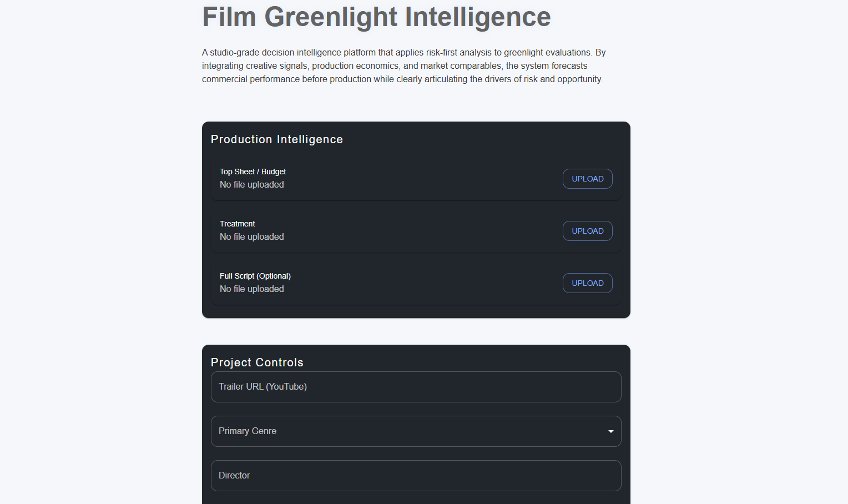848x504 pixels.
Task: Click the Primary Genre dropdown arrow
Action: tap(610, 431)
